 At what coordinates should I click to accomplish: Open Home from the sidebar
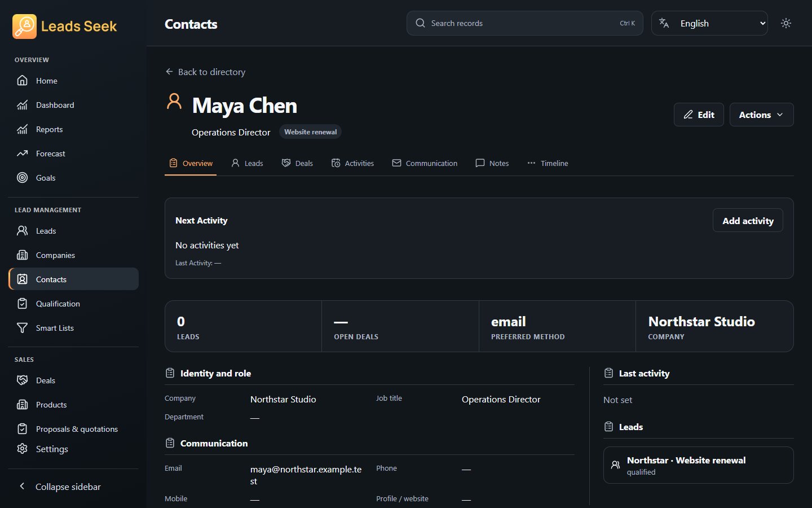73,81
